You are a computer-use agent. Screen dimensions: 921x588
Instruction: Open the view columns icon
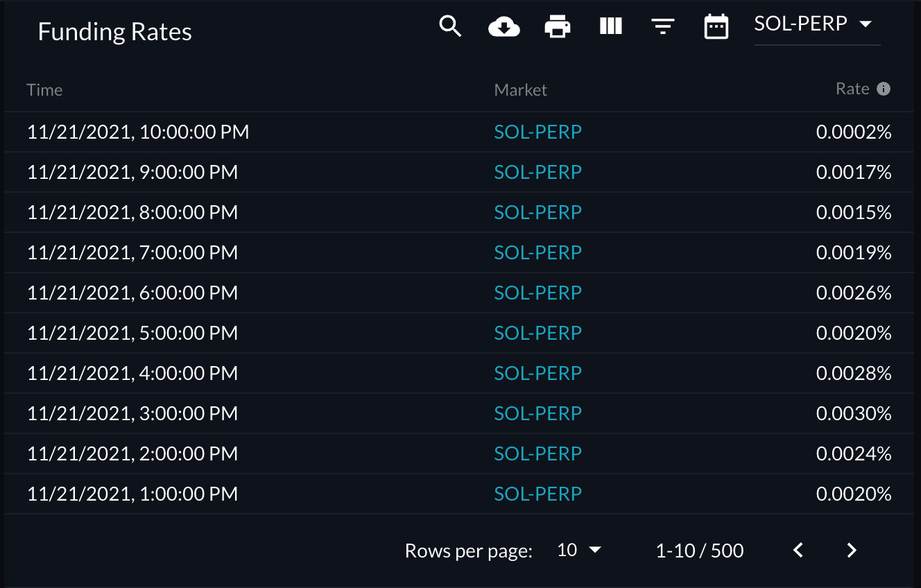(610, 27)
